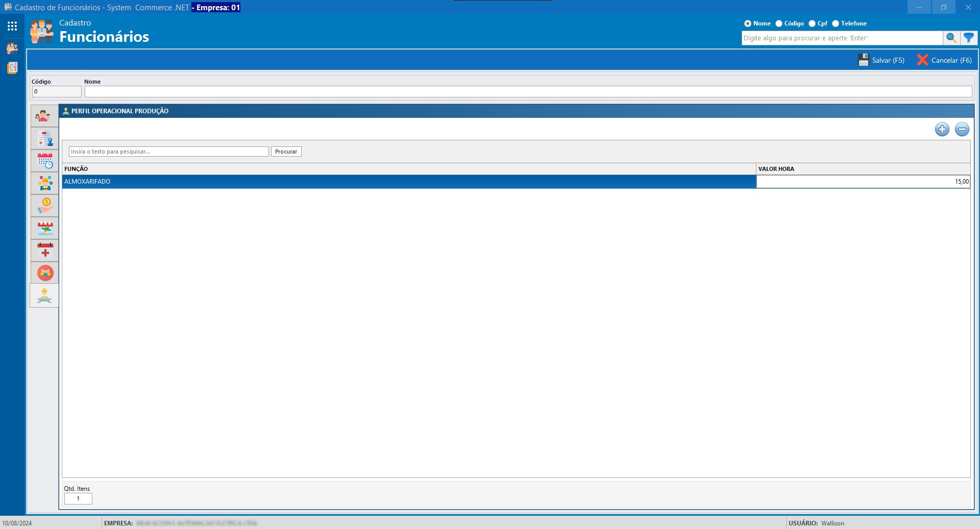Sort by VALOR HORA column header

coord(863,169)
